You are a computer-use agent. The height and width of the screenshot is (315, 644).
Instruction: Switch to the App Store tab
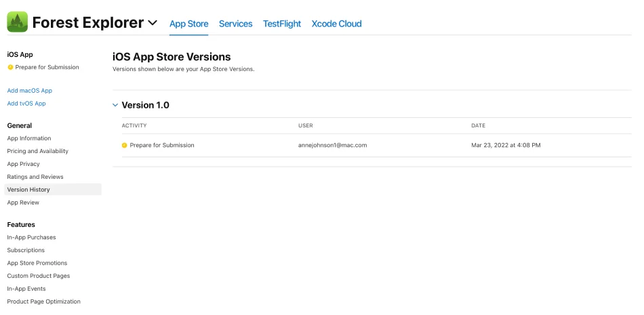pyautogui.click(x=189, y=24)
